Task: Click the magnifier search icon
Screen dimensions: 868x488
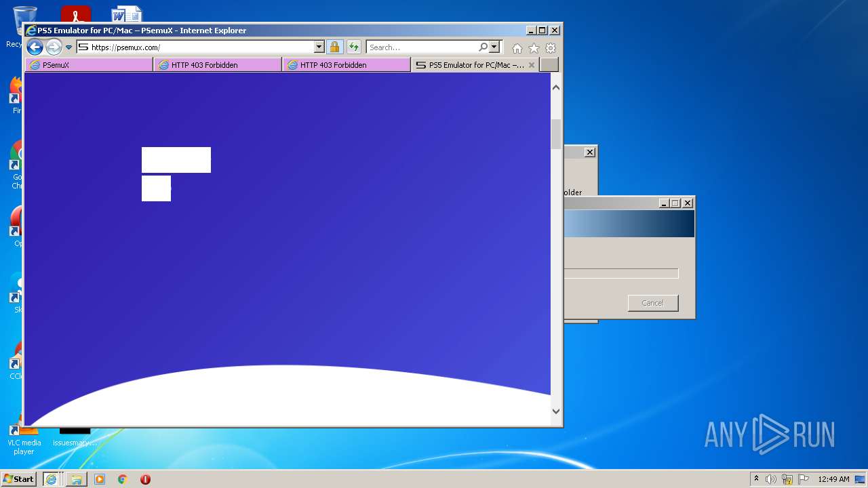Action: point(483,47)
